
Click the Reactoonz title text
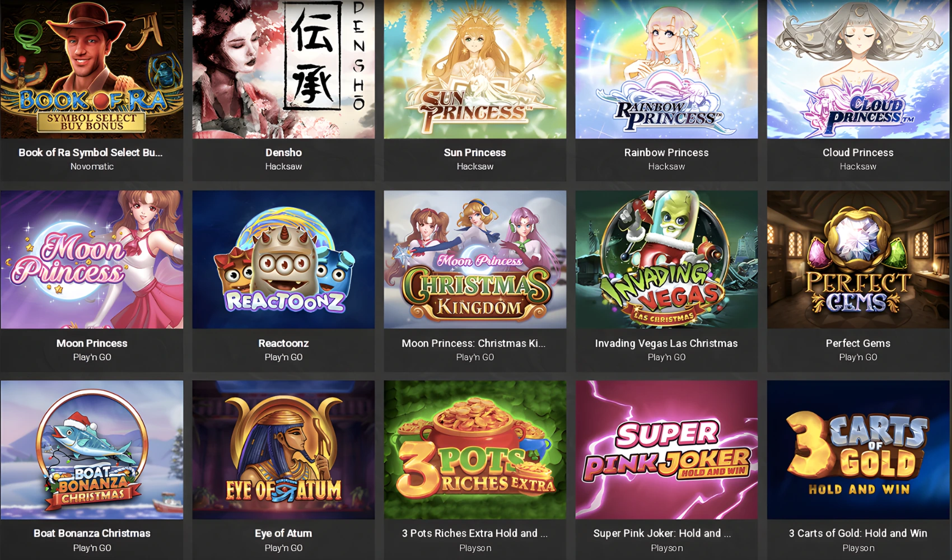pos(283,343)
